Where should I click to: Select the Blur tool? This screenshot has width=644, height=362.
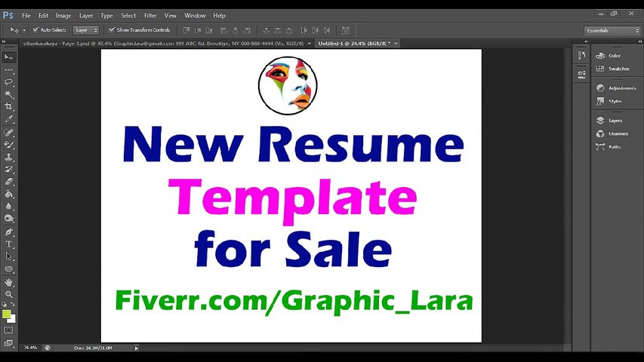(x=8, y=206)
